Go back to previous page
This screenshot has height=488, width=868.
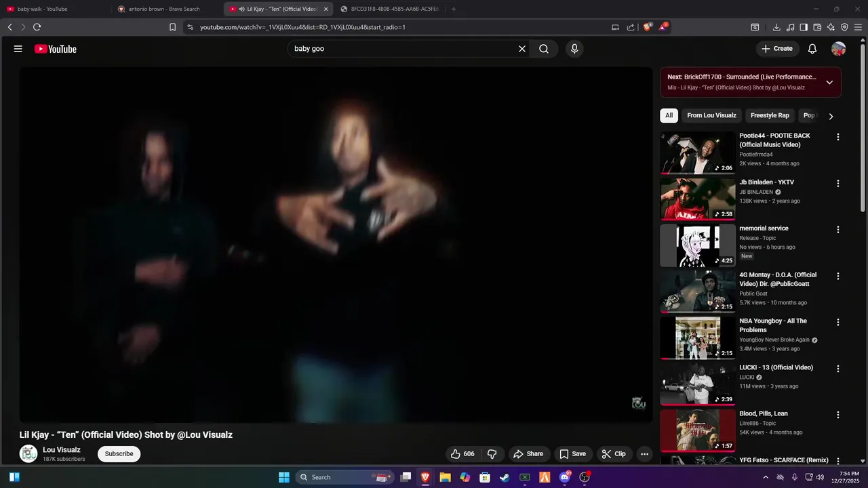tap(10, 27)
